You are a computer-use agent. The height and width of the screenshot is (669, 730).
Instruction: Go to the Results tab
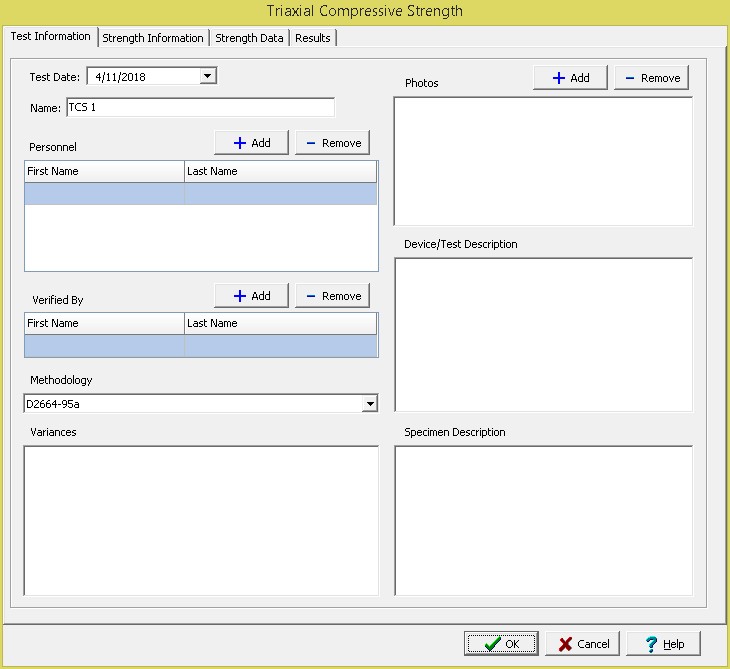point(313,38)
